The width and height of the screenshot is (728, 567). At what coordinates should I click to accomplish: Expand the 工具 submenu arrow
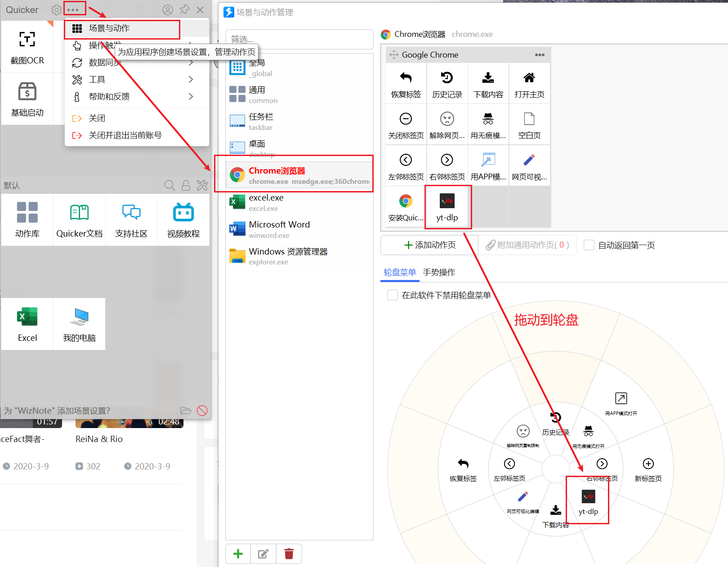[191, 80]
